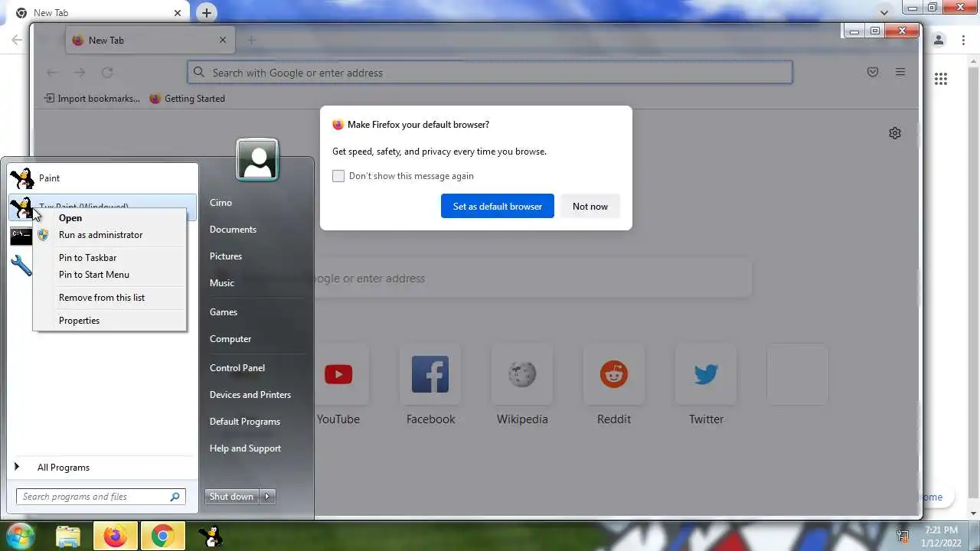Click Search programs and files box
The image size is (980, 551).
pos(100,497)
